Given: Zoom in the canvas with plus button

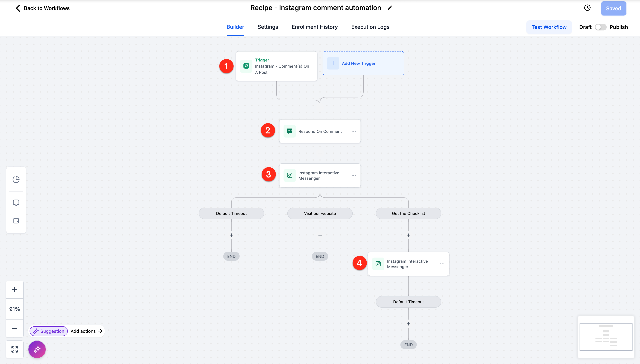Looking at the screenshot, I should pos(15,290).
